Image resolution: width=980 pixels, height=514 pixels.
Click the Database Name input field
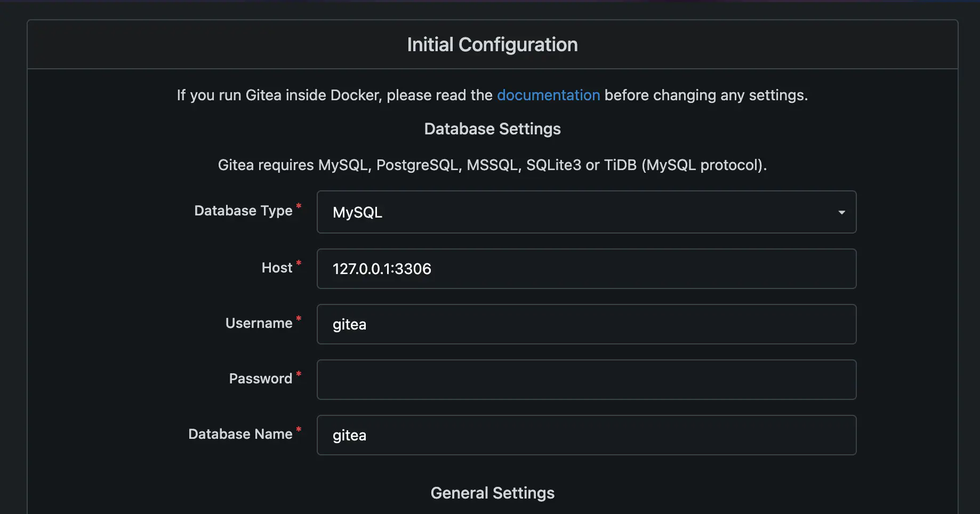pos(585,435)
